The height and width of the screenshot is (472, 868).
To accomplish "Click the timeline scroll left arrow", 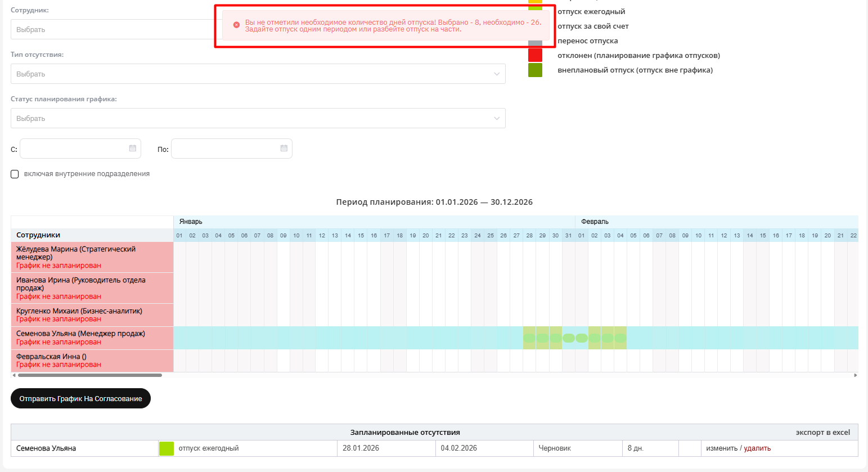I will 14,375.
